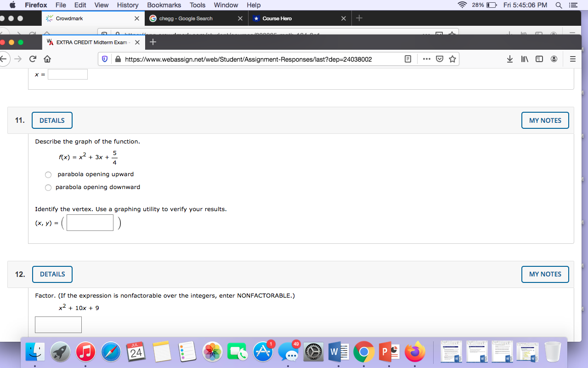
Task: Click DETAILS for question 12
Action: pyautogui.click(x=52, y=274)
